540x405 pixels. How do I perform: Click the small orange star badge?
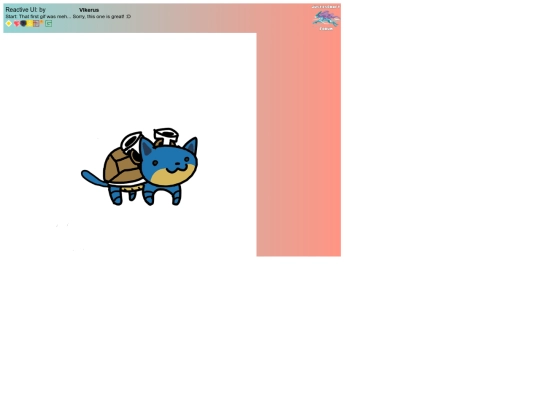click(41, 22)
